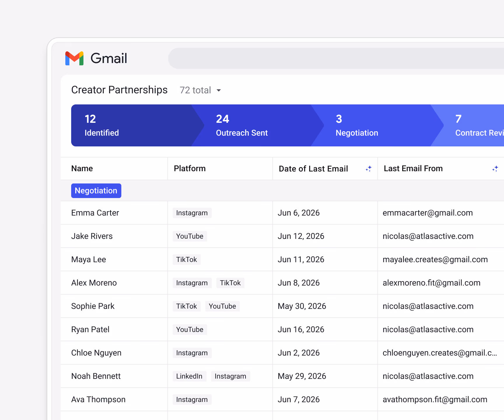Open the Noah Bennett row
This screenshot has height=420, width=504.
coord(282,376)
